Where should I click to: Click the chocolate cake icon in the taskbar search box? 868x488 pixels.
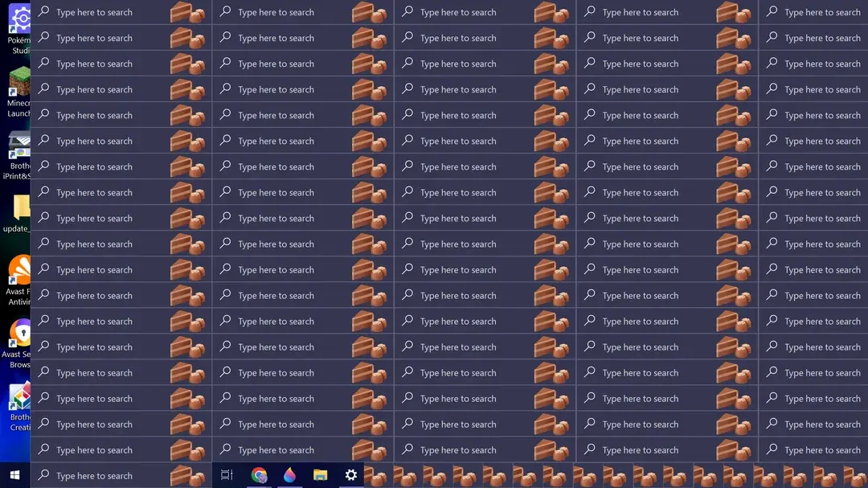click(187, 475)
